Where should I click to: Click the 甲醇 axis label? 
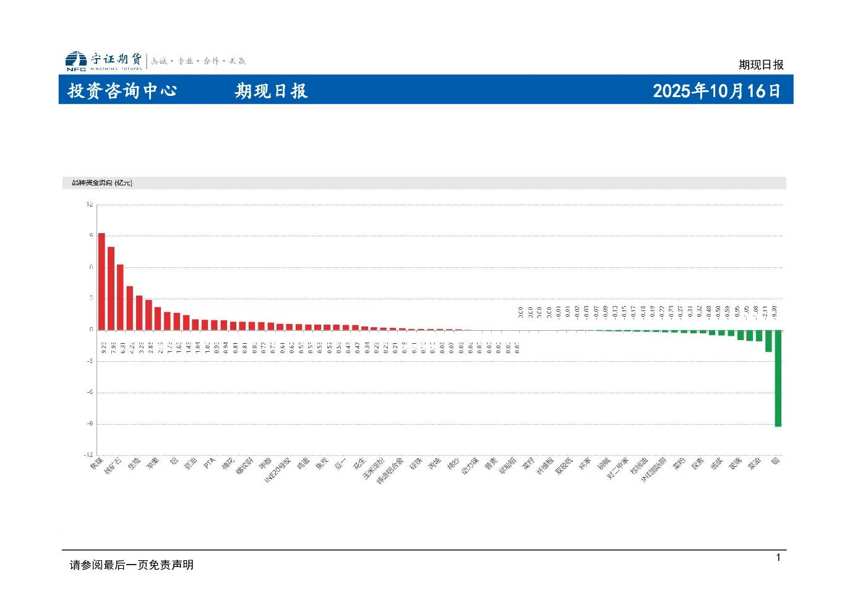(x=265, y=464)
